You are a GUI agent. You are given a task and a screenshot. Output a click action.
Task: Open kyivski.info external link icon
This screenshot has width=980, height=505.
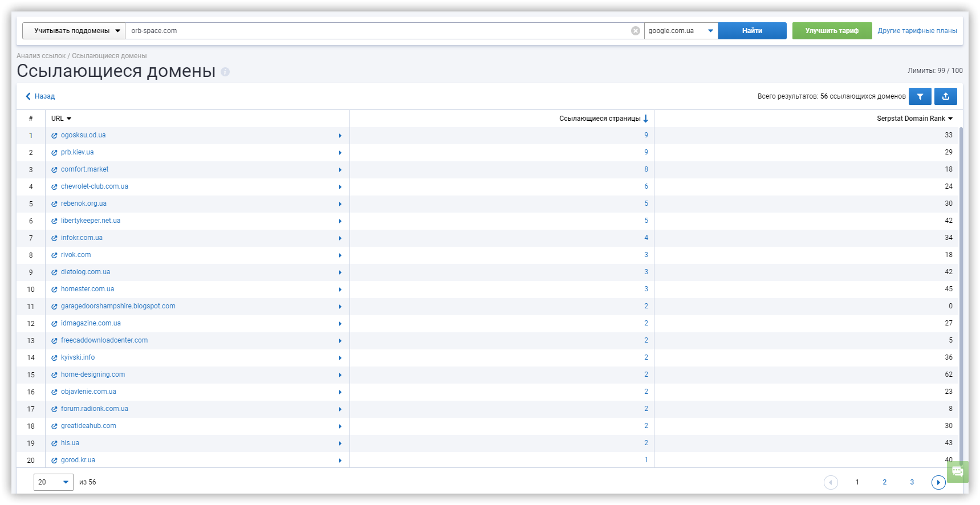[x=54, y=358]
